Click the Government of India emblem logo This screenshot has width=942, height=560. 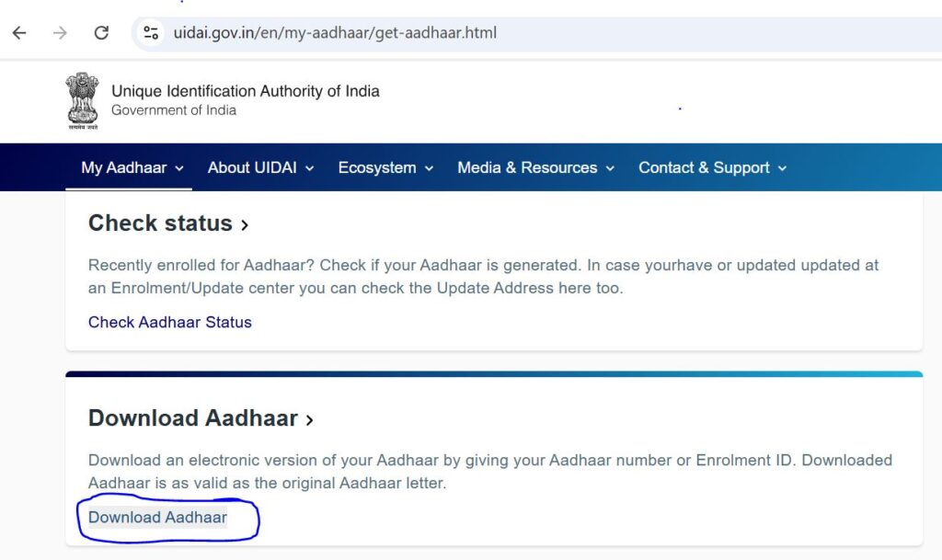pyautogui.click(x=82, y=100)
